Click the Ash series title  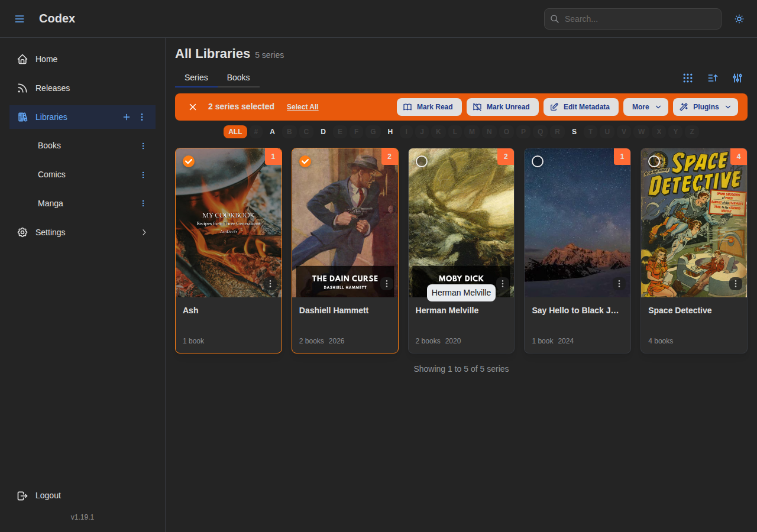coord(190,310)
